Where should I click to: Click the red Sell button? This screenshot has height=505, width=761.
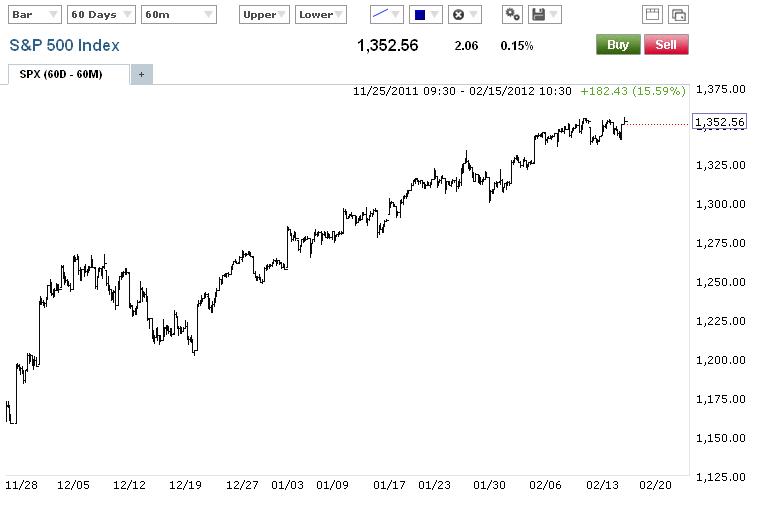click(x=666, y=45)
